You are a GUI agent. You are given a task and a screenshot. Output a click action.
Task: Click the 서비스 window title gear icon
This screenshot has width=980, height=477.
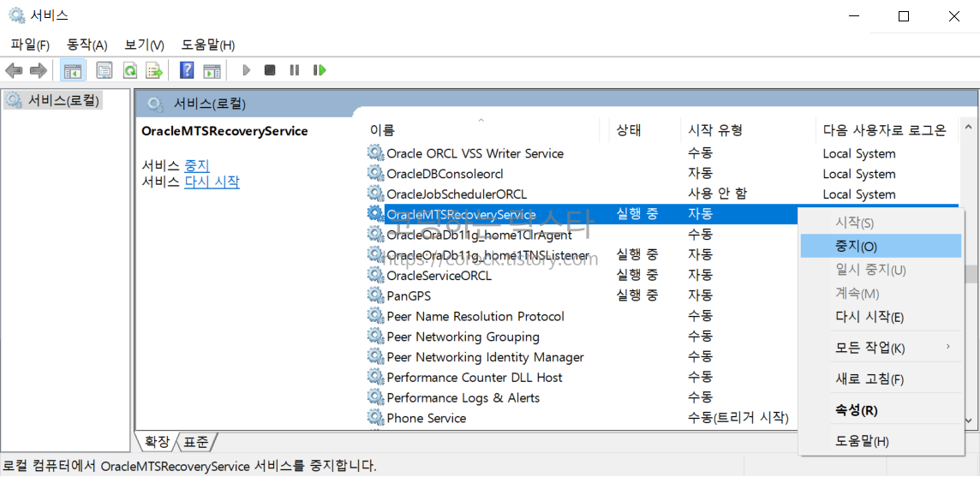coord(16,15)
